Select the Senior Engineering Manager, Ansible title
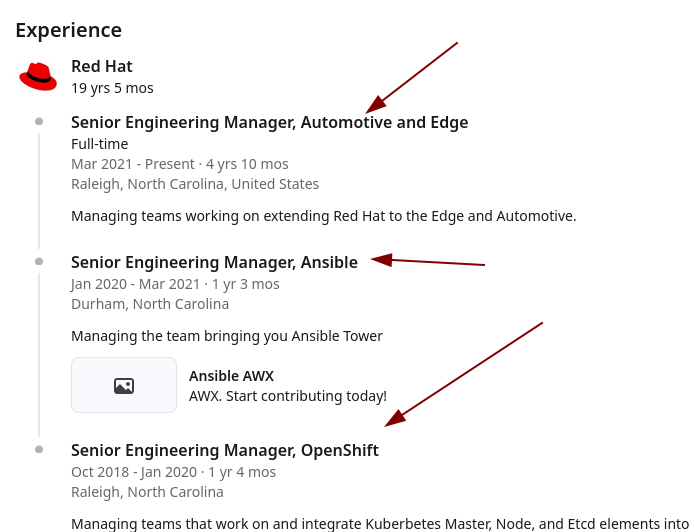 coord(214,262)
